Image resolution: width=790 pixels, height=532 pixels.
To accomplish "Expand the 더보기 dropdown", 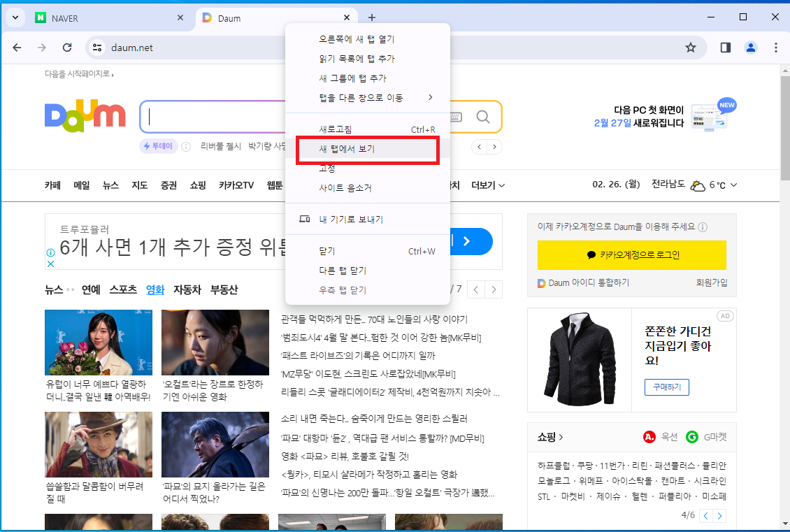I will point(488,185).
